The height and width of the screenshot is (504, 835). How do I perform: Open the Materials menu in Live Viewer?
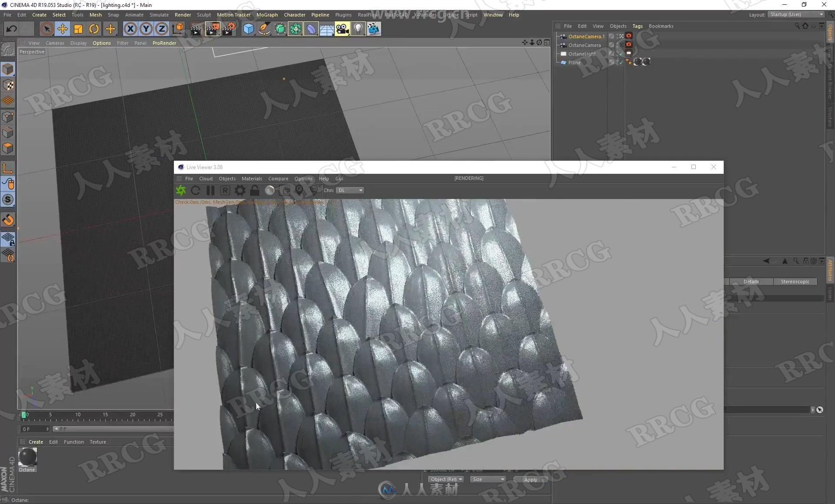(x=251, y=178)
